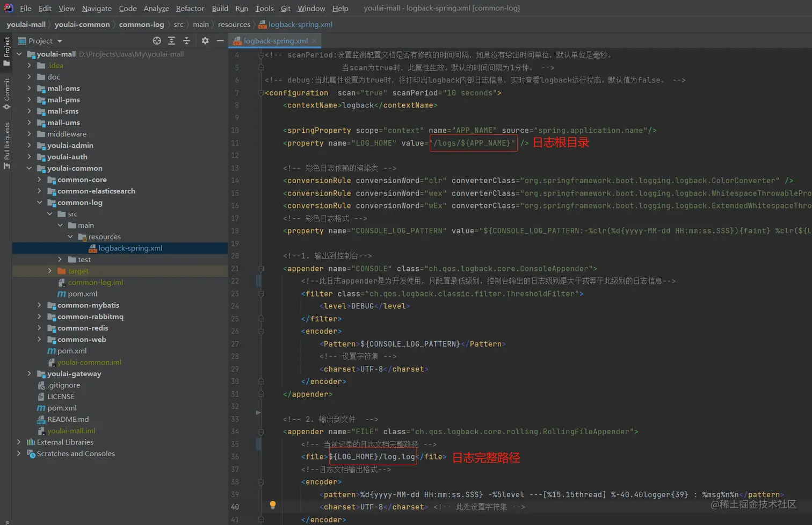Click resources in breadcrumb bar

tap(234, 24)
